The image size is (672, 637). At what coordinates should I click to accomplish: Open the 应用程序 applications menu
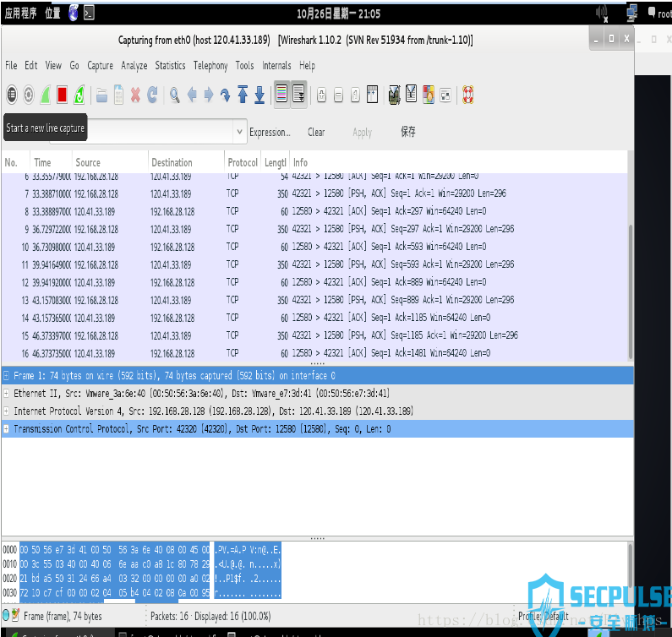tap(20, 14)
